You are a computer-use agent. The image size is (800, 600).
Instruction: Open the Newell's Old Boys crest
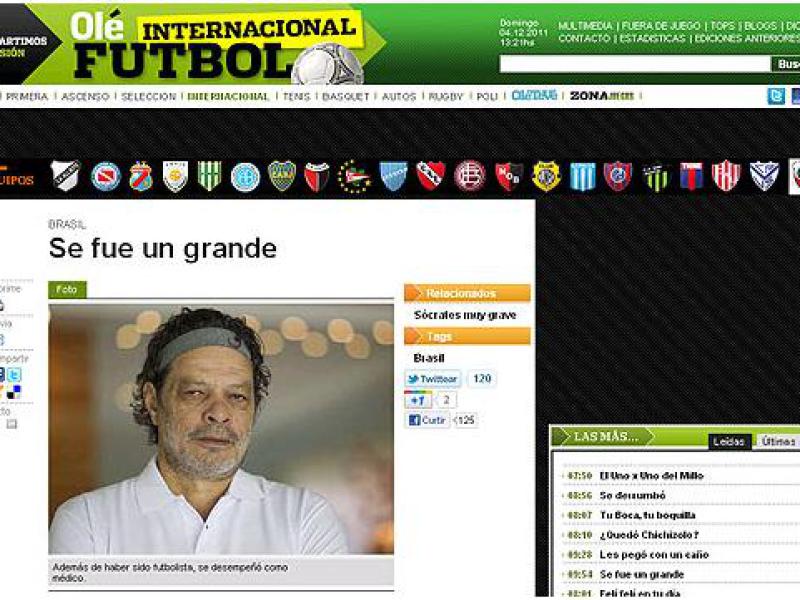(509, 176)
